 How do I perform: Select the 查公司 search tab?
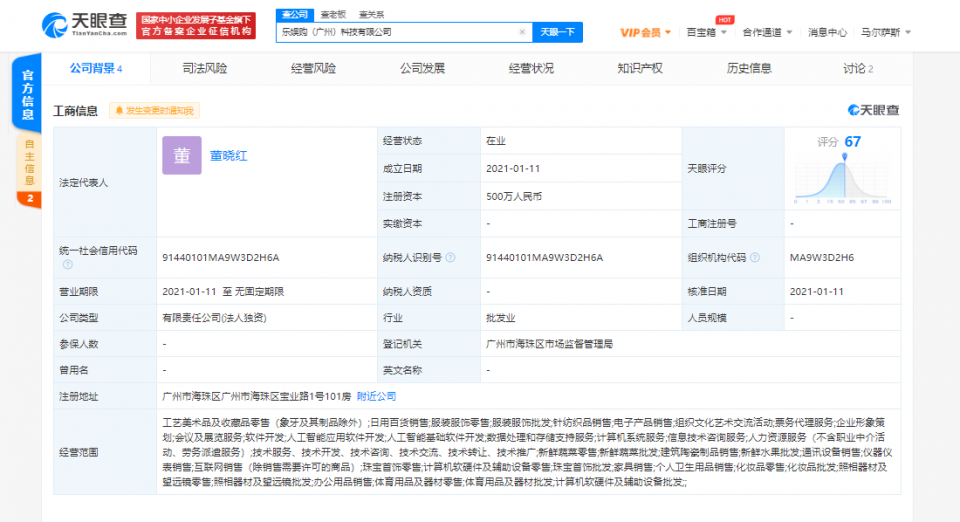coord(294,14)
